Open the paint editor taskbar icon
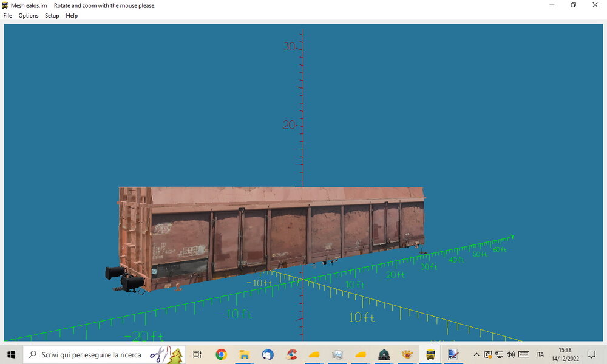This screenshot has width=607, height=364. tap(453, 354)
